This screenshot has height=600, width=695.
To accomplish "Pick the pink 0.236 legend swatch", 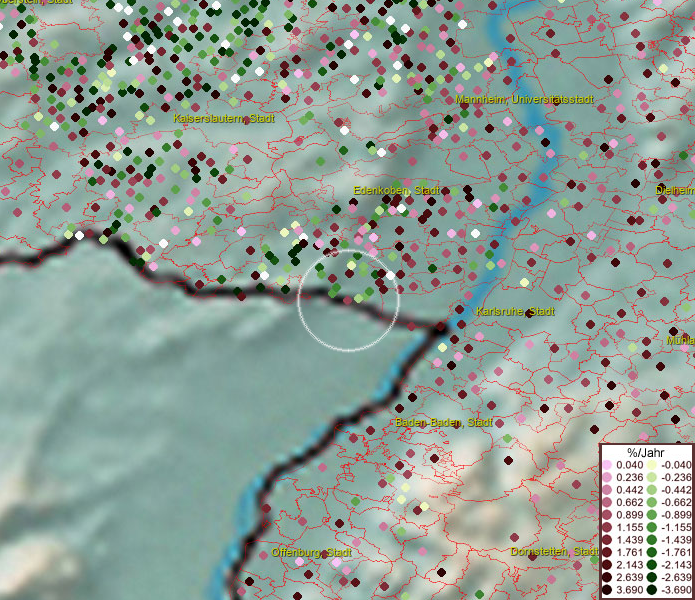I will [x=607, y=477].
